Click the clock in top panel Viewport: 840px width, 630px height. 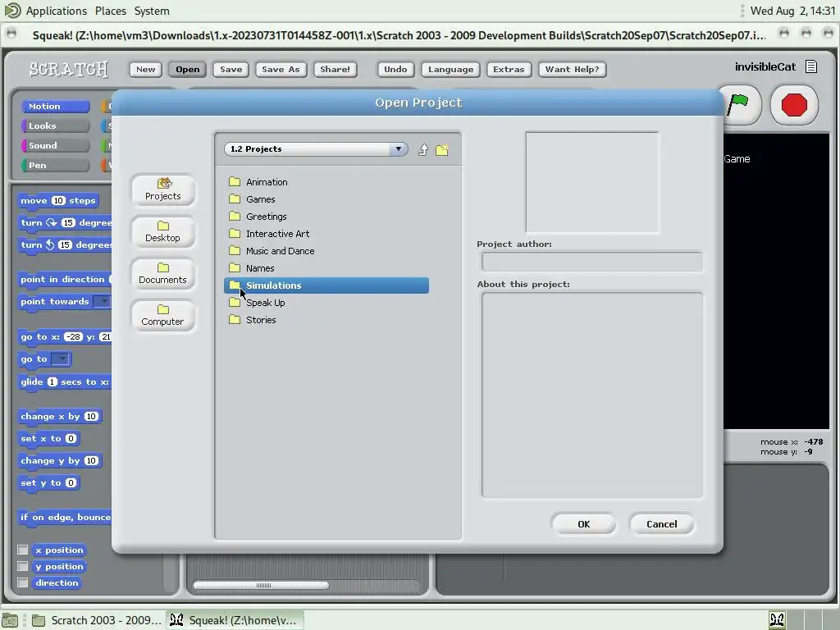click(792, 11)
